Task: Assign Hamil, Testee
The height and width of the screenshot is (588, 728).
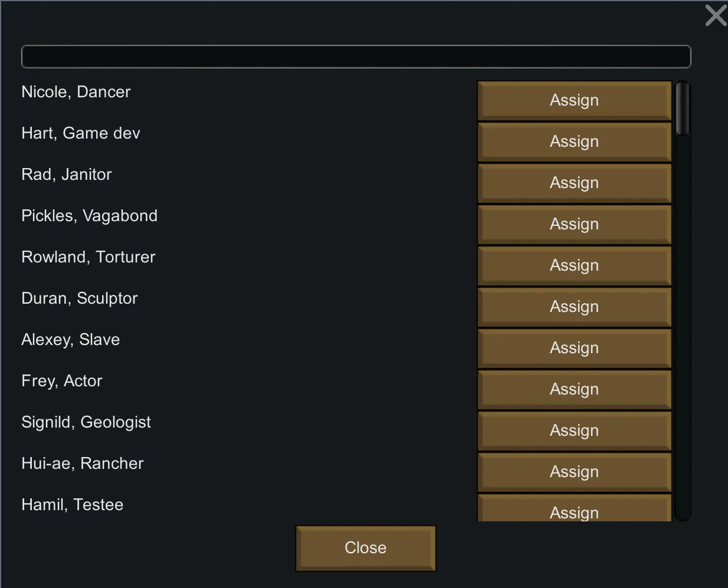Action: click(x=574, y=510)
